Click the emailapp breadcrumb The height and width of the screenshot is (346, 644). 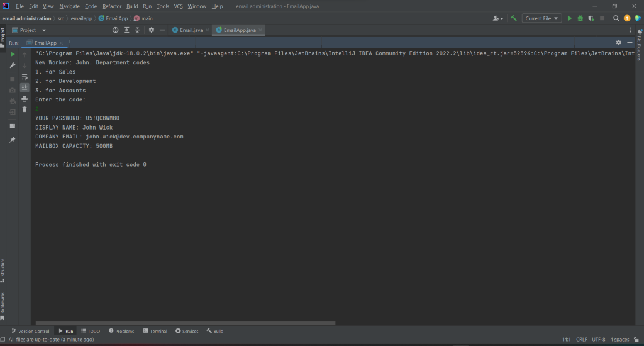click(81, 18)
